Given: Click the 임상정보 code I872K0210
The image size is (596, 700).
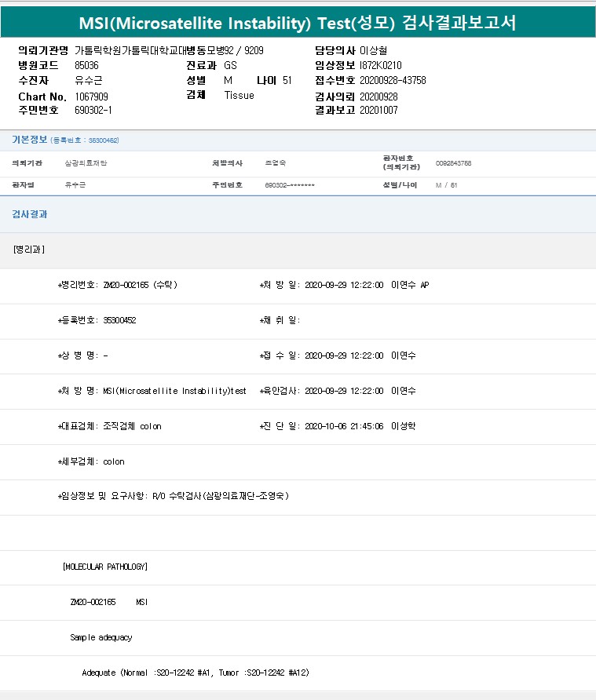Looking at the screenshot, I should pos(380,65).
